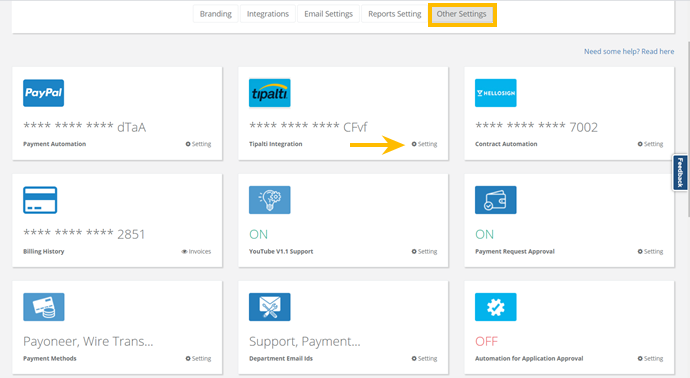Screen dimensions: 690x378
Task: Click the masked Tipalti key ending CFvf
Action: tap(308, 127)
